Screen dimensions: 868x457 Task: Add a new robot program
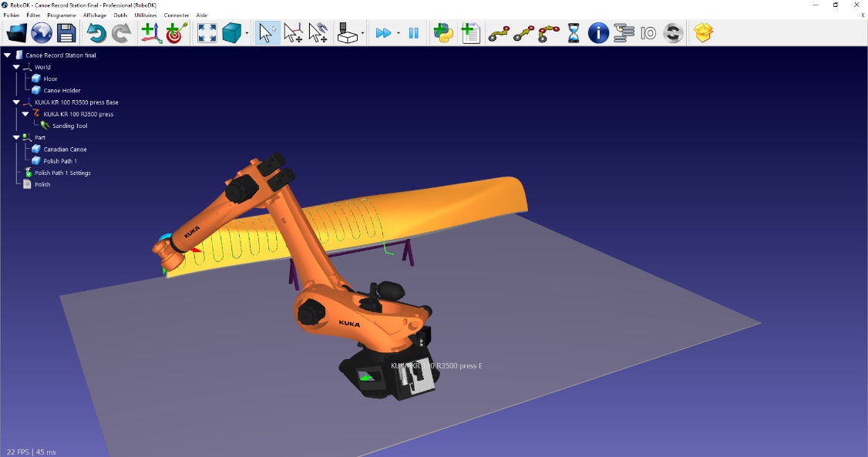pyautogui.click(x=469, y=33)
